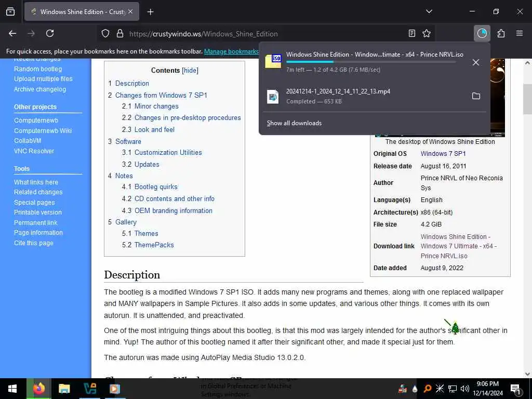Show site security padlock info
532x399 pixels.
(120, 34)
